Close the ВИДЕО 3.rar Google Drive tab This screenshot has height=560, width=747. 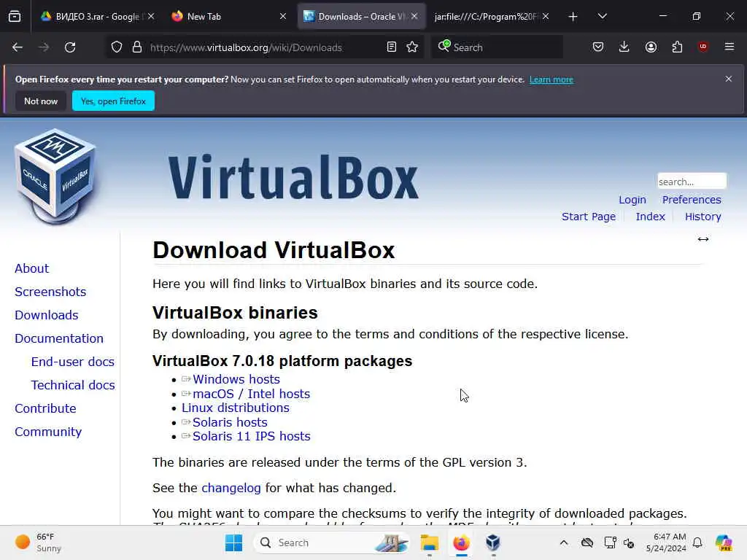pos(151,16)
